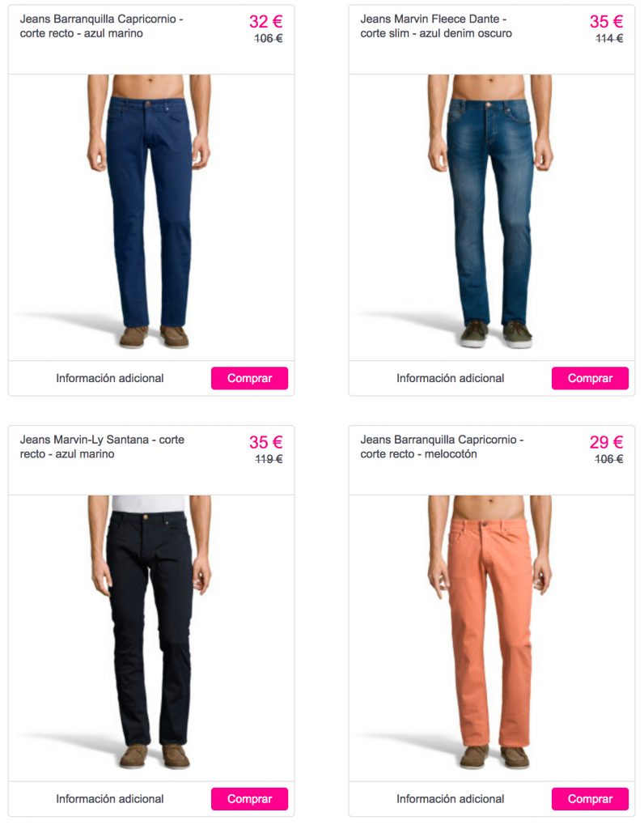Buy the navy Barranquilla Capricornio jeans
The image size is (644, 829).
(249, 378)
